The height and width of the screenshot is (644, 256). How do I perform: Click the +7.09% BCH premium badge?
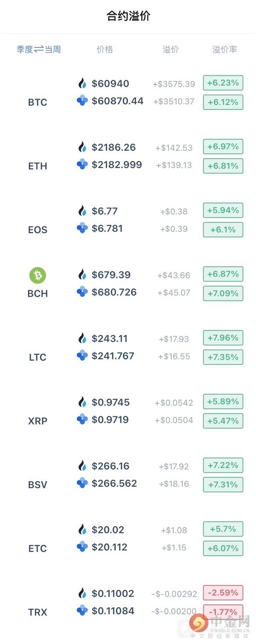pos(223,294)
